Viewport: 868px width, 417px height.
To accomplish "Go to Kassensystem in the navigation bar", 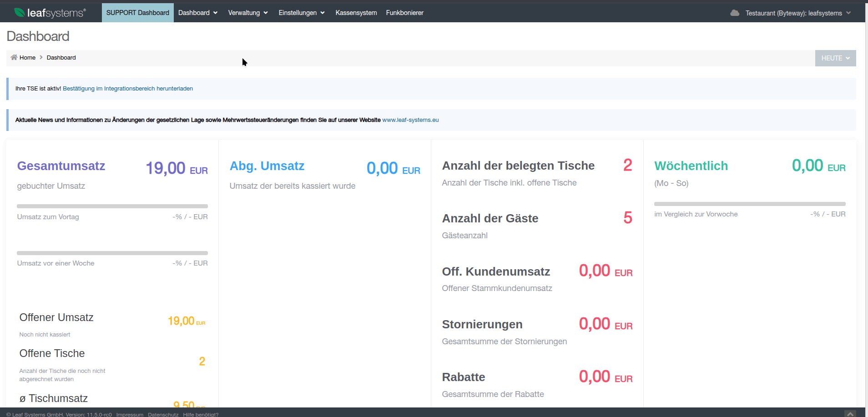I will [x=356, y=13].
